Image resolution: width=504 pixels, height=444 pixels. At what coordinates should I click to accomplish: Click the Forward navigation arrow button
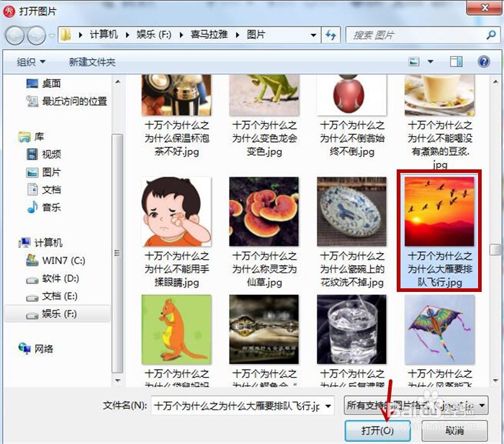tap(36, 35)
